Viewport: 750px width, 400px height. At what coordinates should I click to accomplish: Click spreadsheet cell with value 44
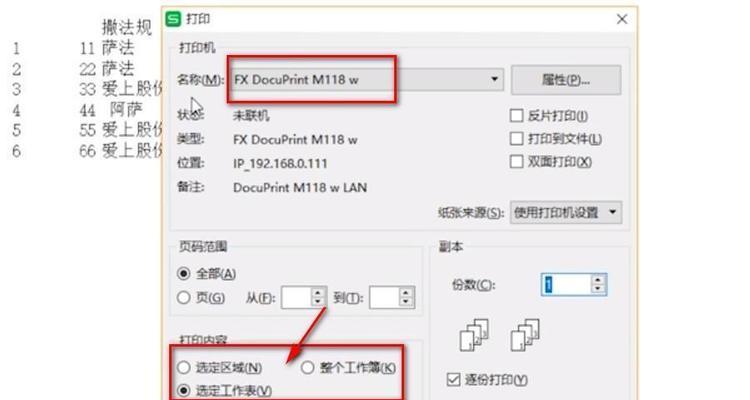tap(87, 111)
